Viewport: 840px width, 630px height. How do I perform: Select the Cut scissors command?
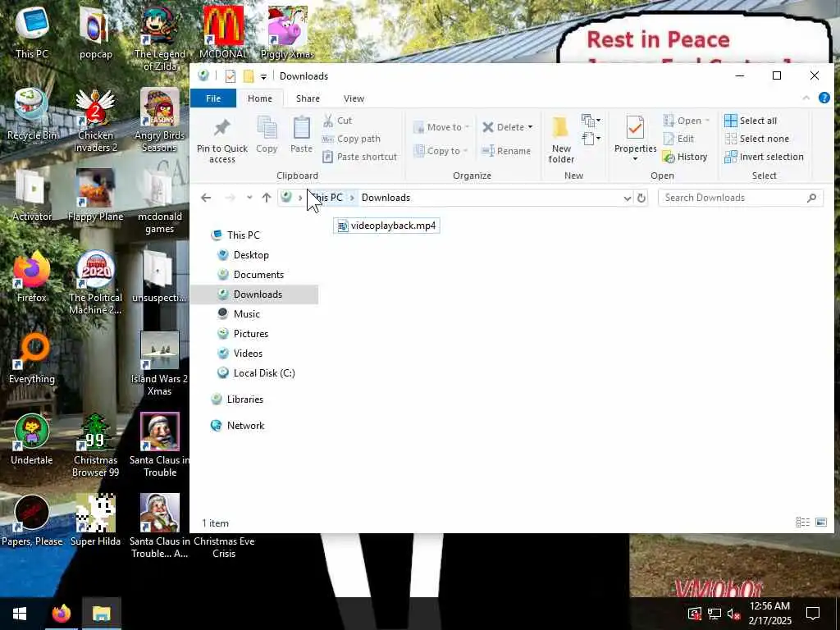[x=337, y=121]
